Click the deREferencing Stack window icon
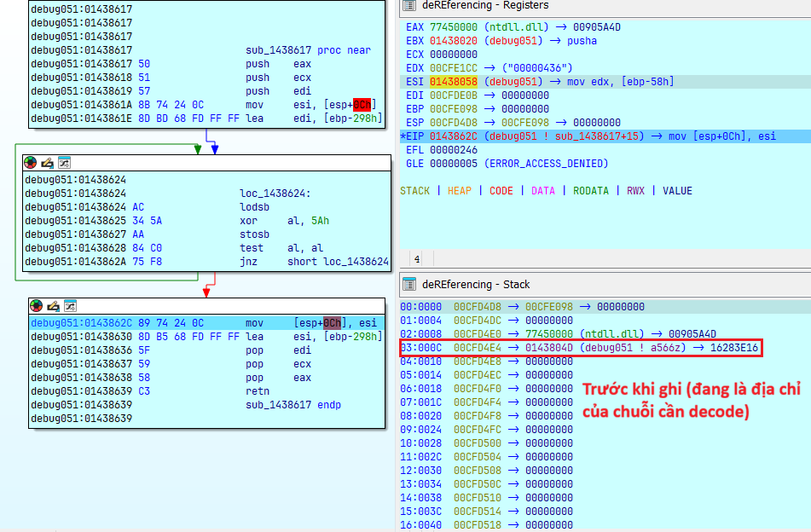Screen dimensions: 811x532 408,284
